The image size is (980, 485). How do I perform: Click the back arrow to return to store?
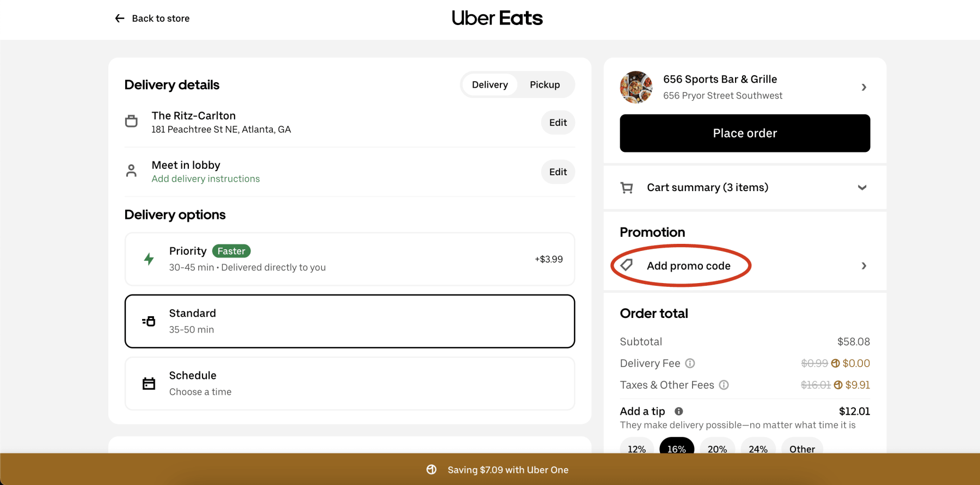[119, 18]
